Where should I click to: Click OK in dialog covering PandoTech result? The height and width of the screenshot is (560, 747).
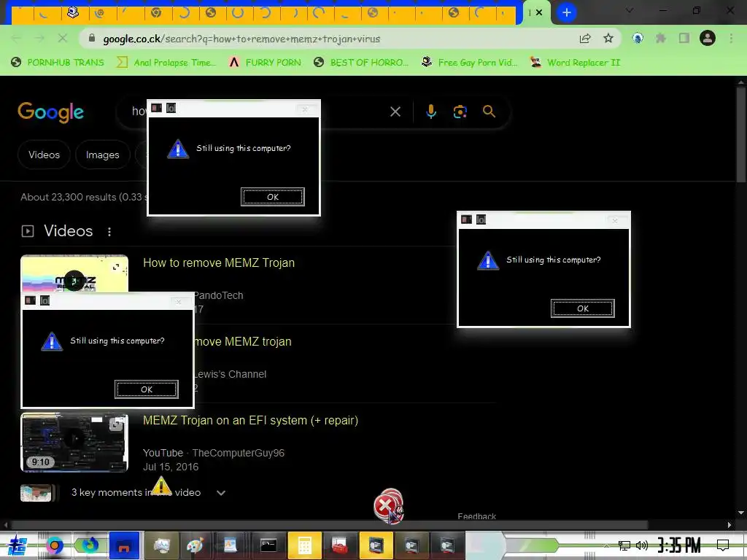pyautogui.click(x=147, y=389)
